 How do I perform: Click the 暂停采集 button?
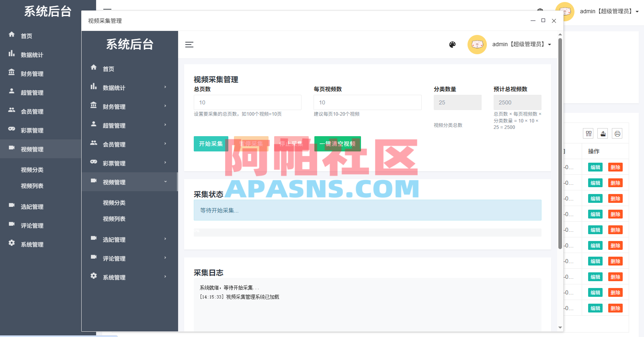tap(251, 144)
